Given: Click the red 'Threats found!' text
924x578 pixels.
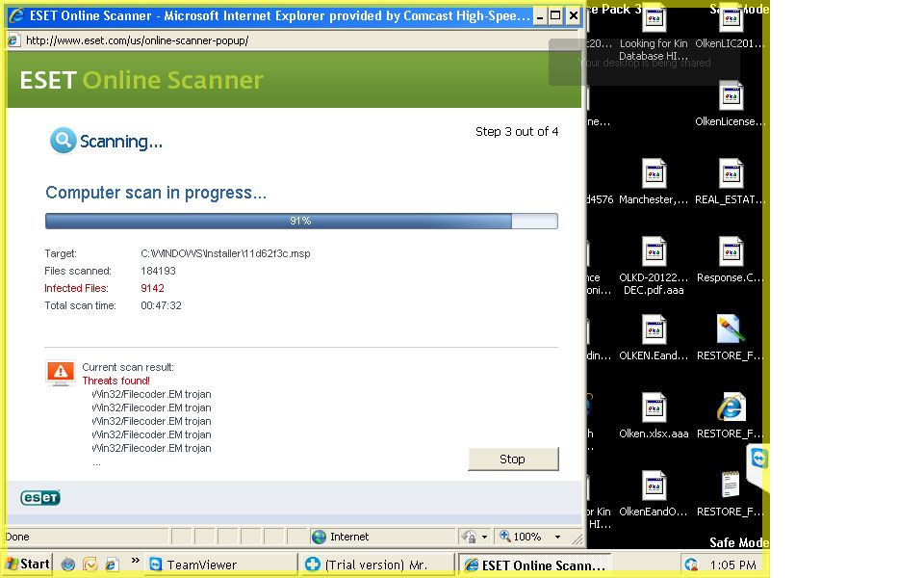Looking at the screenshot, I should (x=116, y=381).
